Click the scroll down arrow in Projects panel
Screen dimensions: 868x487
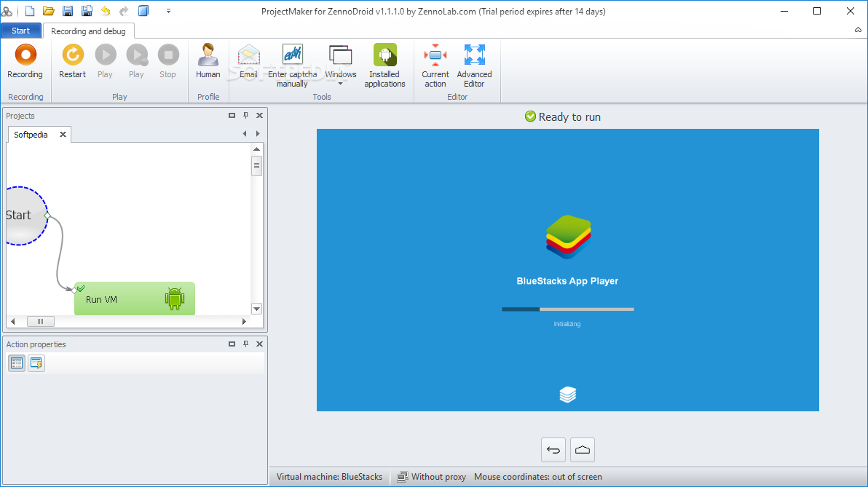coord(256,309)
